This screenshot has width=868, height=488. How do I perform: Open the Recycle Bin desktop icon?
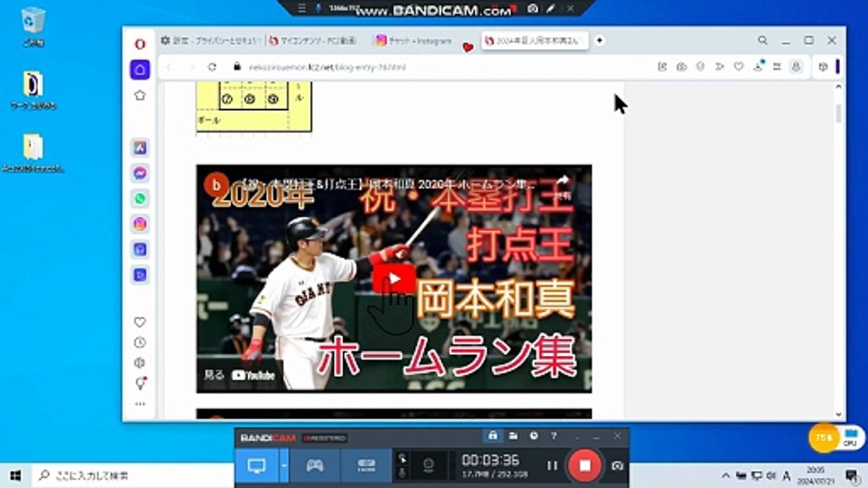tap(33, 27)
